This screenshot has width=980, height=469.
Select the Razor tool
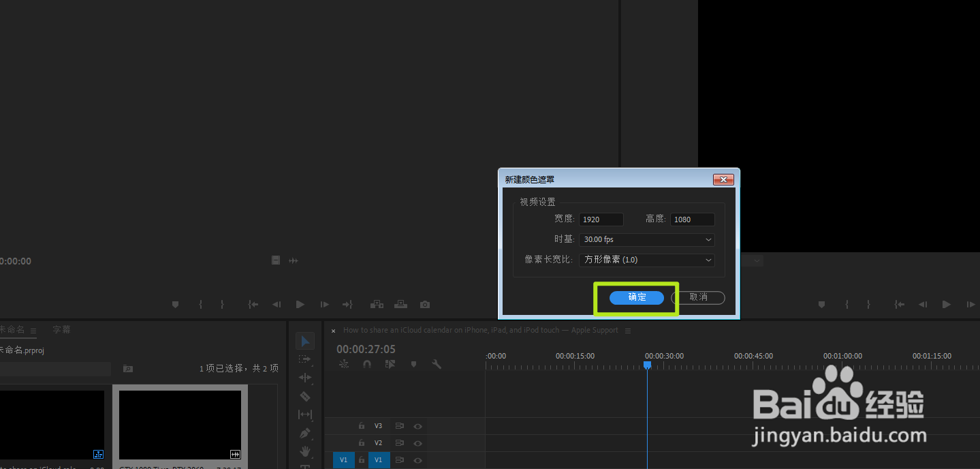[305, 396]
